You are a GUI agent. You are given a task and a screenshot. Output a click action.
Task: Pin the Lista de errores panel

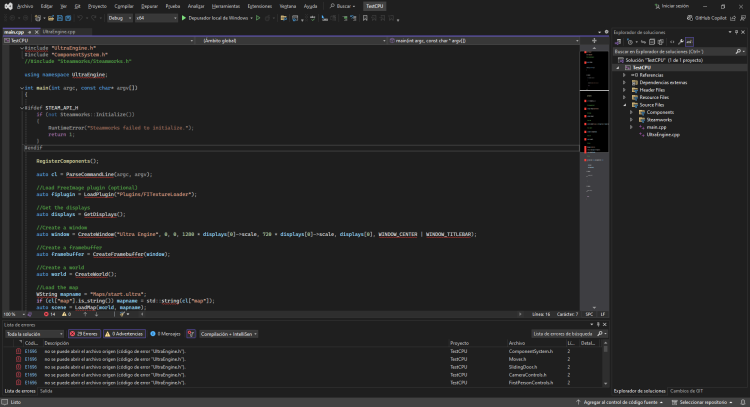pos(598,324)
